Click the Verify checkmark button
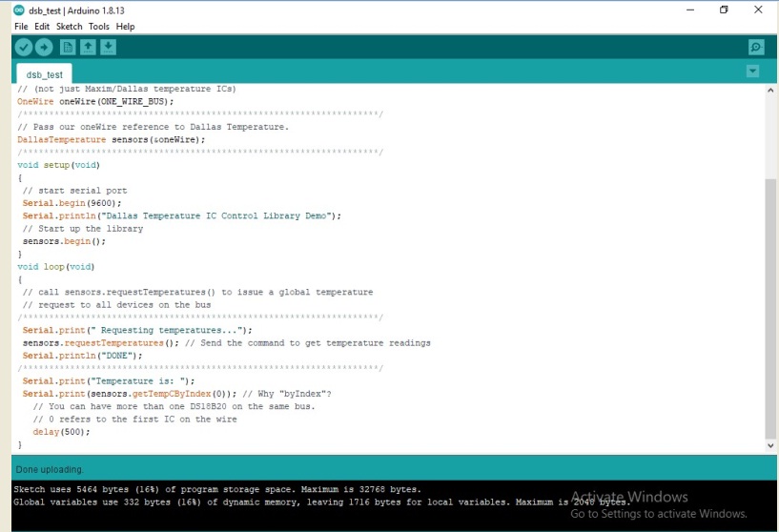Viewport: 779px width, 532px height. point(23,47)
